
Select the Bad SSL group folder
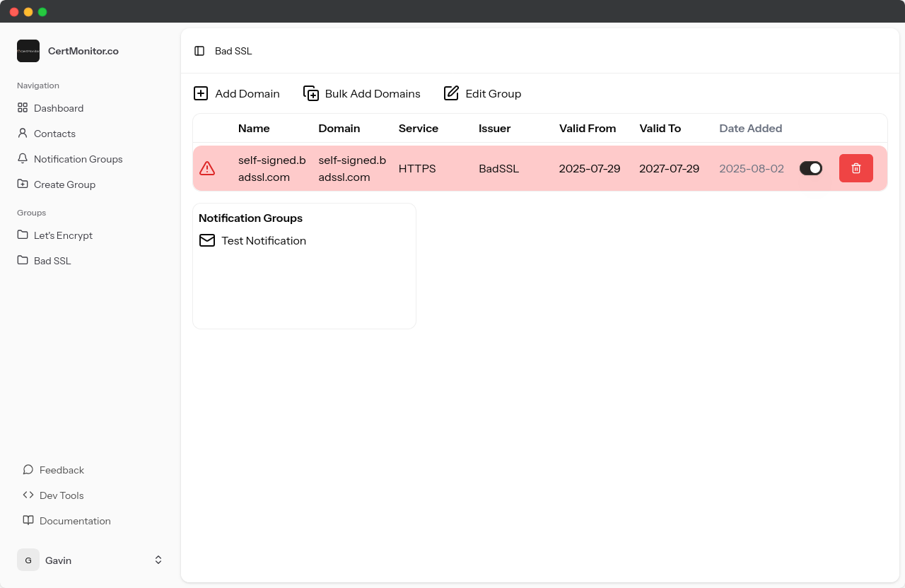point(52,261)
